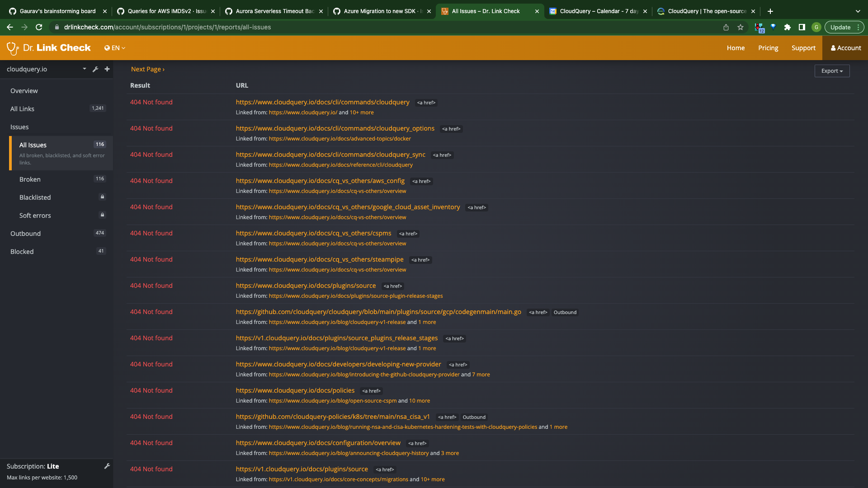Click the lock icon next to Blacklisted
Image resolution: width=868 pixels, height=488 pixels.
pos(102,197)
